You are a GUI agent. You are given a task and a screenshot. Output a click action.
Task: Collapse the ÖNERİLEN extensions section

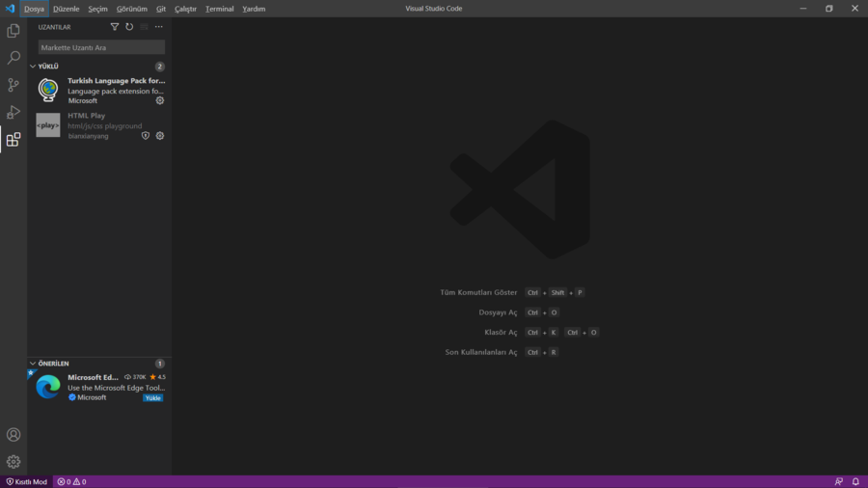(x=33, y=364)
